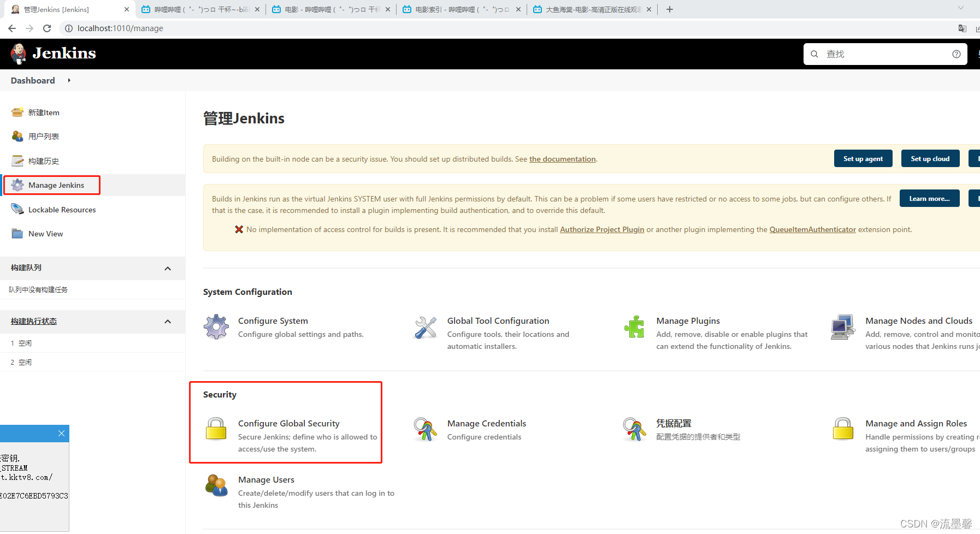Click the 构建历史 notepad icon
This screenshot has width=980, height=534.
coord(17,161)
